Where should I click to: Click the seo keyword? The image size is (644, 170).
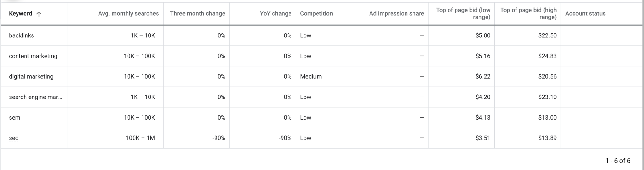click(14, 138)
